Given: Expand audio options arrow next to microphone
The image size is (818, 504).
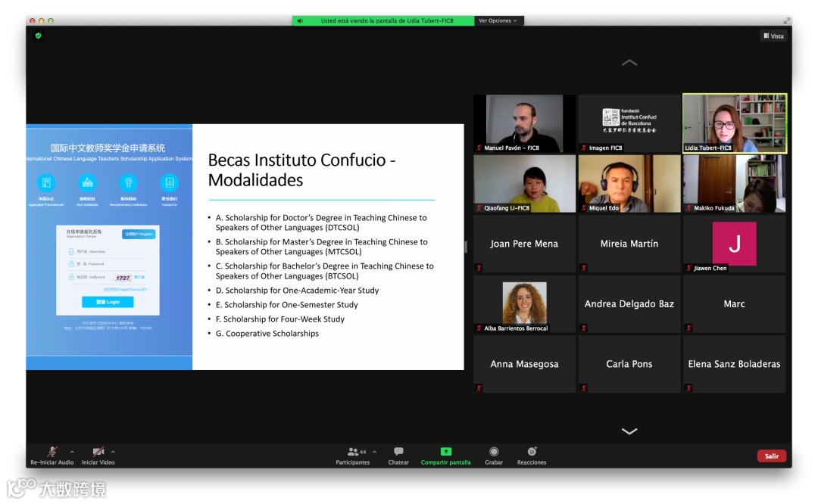Looking at the screenshot, I should [72, 452].
